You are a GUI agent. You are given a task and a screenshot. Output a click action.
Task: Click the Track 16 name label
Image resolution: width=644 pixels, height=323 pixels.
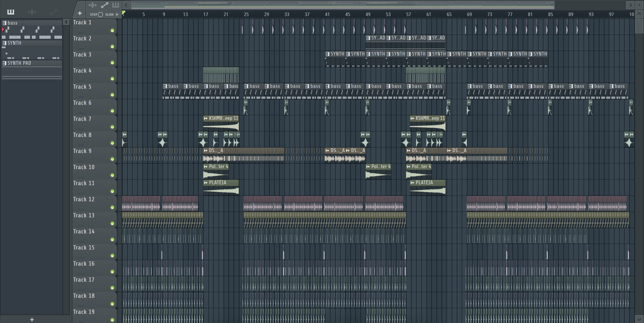84,264
